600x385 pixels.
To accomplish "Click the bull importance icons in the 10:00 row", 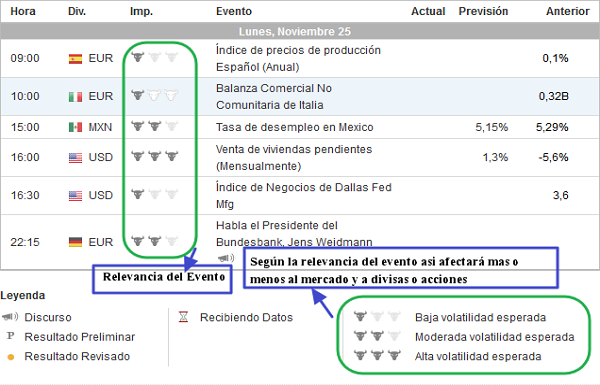I will [155, 95].
